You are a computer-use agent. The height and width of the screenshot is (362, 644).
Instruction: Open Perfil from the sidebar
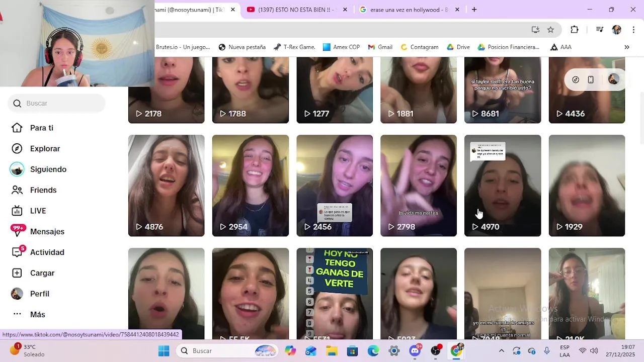(x=30, y=294)
